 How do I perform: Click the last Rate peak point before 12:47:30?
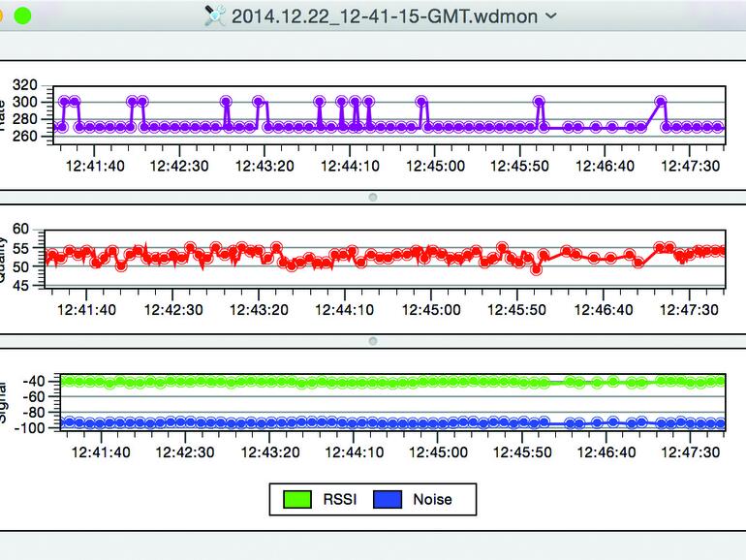[x=661, y=102]
